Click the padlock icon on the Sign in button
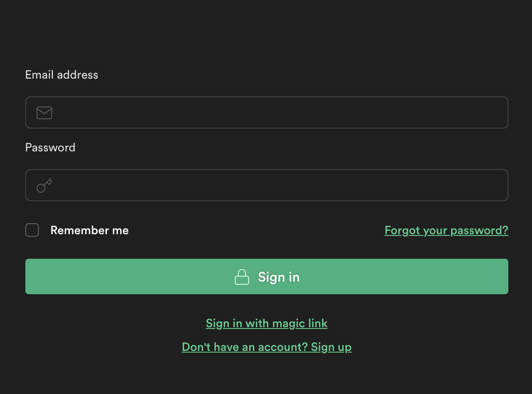 click(x=242, y=277)
